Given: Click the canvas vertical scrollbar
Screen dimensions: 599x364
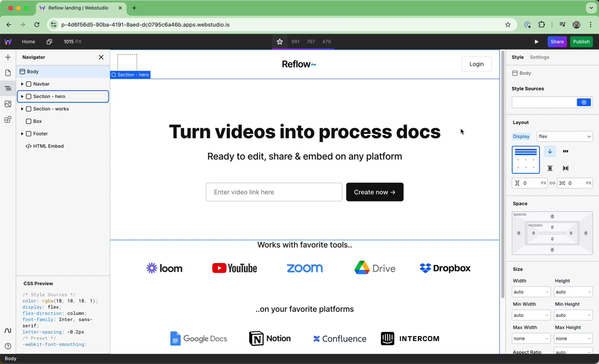Looking at the screenshot, I should (x=503, y=175).
